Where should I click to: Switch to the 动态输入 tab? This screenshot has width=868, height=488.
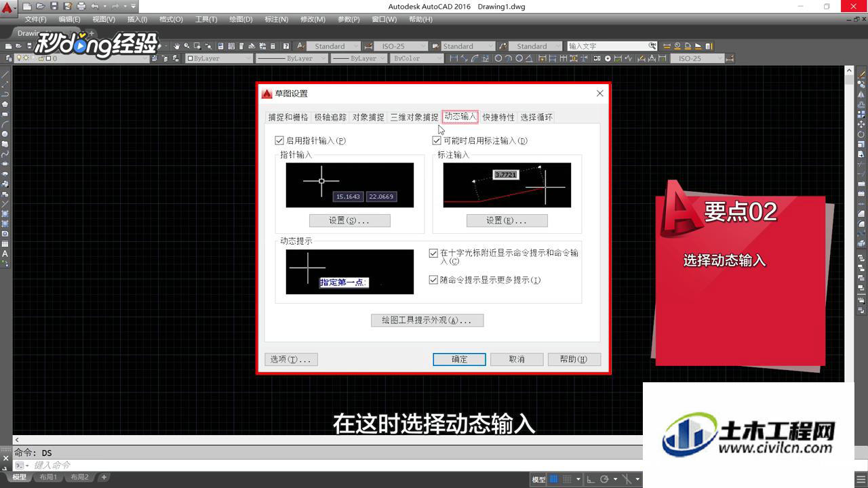coord(460,117)
